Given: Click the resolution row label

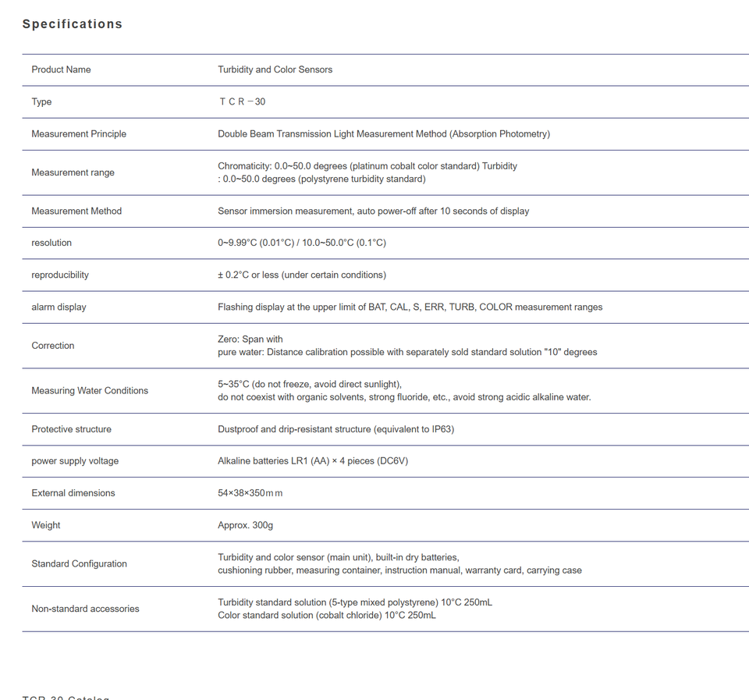Looking at the screenshot, I should pos(51,243).
